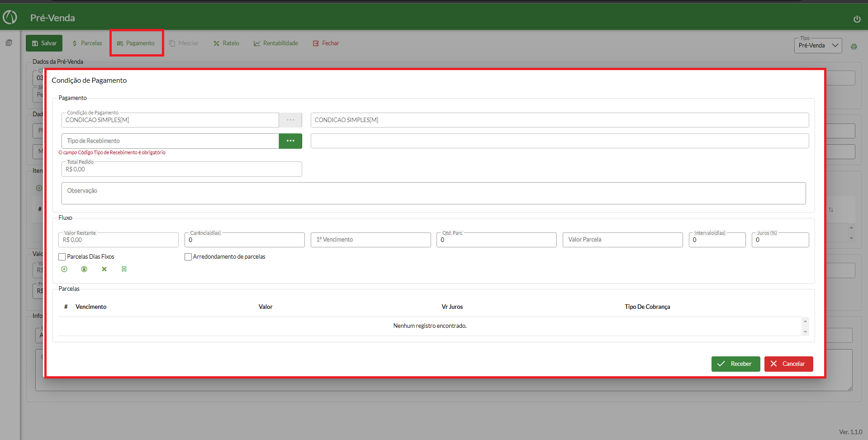Open the Pagamento toolbar item

(136, 43)
